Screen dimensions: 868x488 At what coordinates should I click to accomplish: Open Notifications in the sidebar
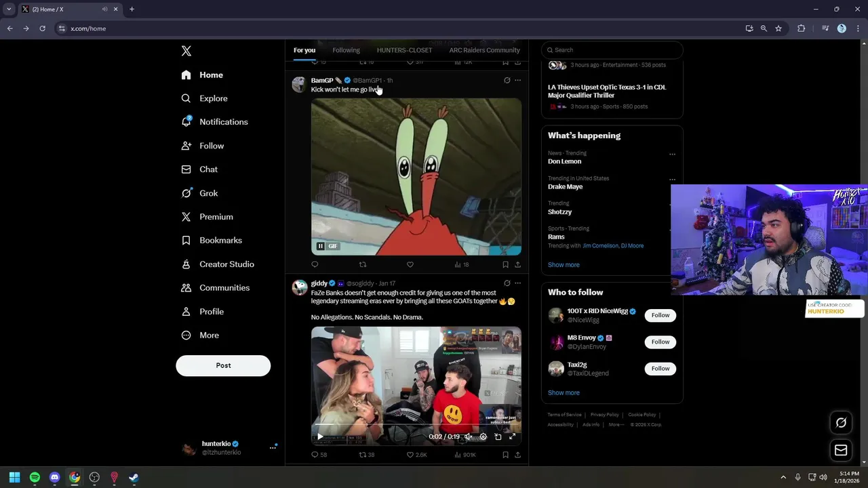click(214, 122)
